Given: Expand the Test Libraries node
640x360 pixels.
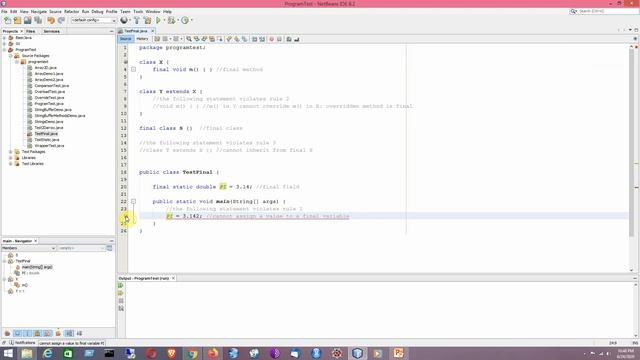Looking at the screenshot, I should coord(11,164).
